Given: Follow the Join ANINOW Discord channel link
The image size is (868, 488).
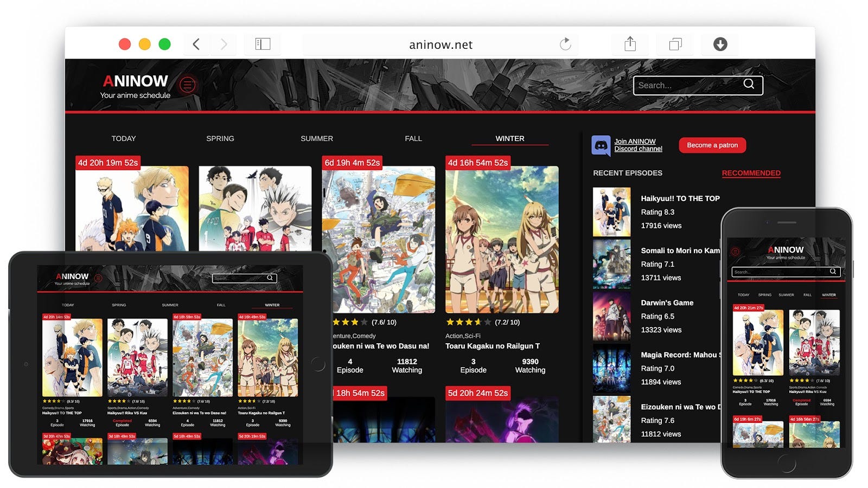Looking at the screenshot, I should pyautogui.click(x=638, y=145).
